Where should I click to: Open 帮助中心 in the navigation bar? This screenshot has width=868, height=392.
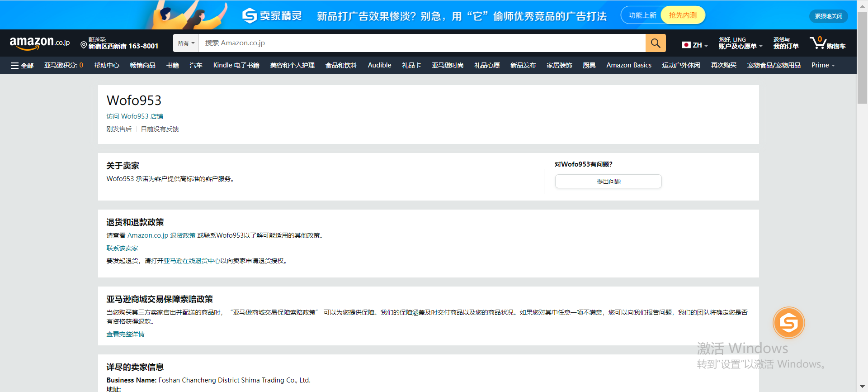click(107, 65)
